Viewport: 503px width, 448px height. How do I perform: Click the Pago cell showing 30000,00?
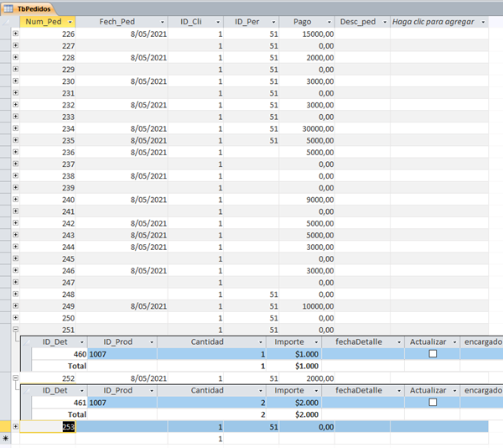click(306, 129)
